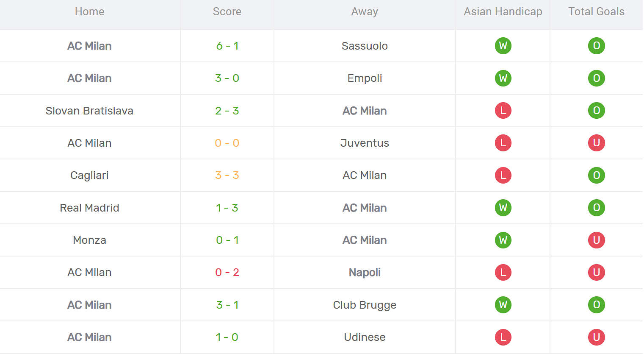Click the L handicap badge in Napoli row
Viewport: 644px width, 354px height.
tap(503, 273)
